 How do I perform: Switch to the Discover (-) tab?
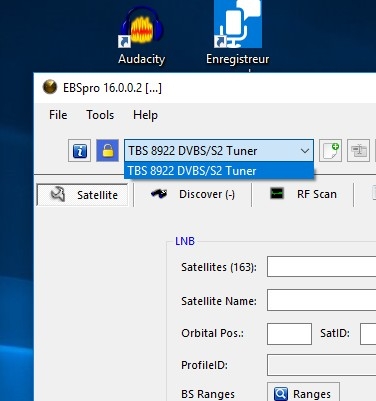193,194
